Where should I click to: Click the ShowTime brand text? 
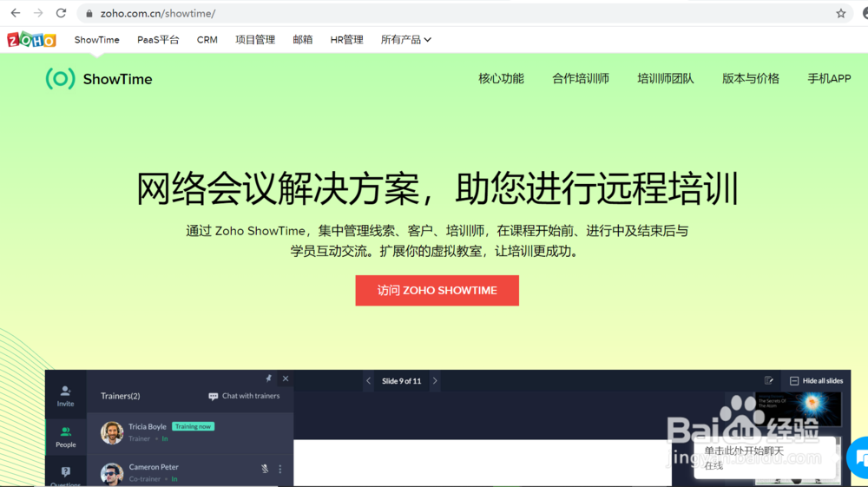(117, 79)
